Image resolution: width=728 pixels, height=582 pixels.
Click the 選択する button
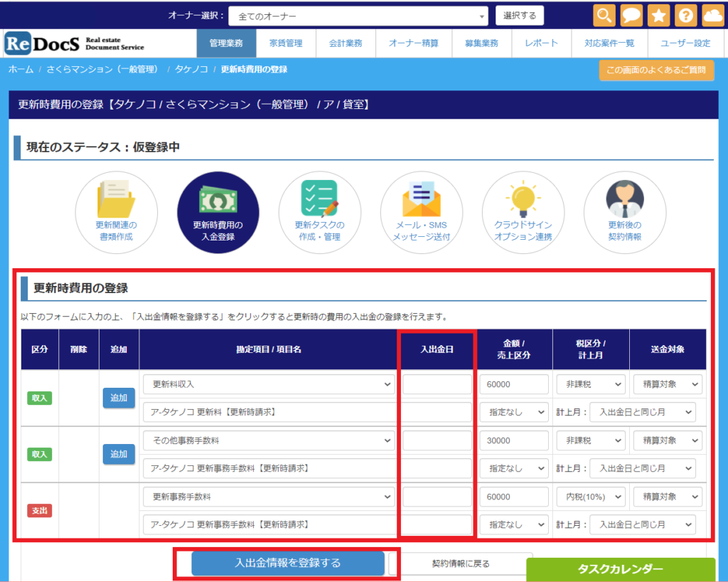520,16
